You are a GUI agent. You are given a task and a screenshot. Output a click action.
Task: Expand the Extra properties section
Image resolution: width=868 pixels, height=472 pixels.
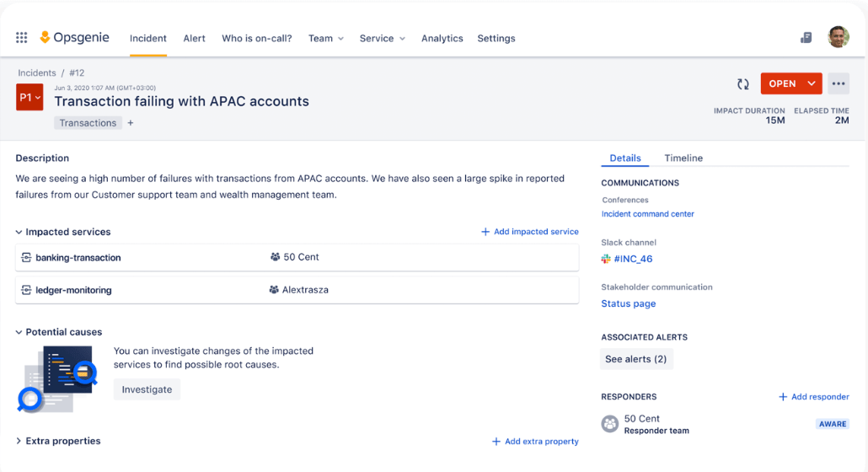(x=19, y=442)
